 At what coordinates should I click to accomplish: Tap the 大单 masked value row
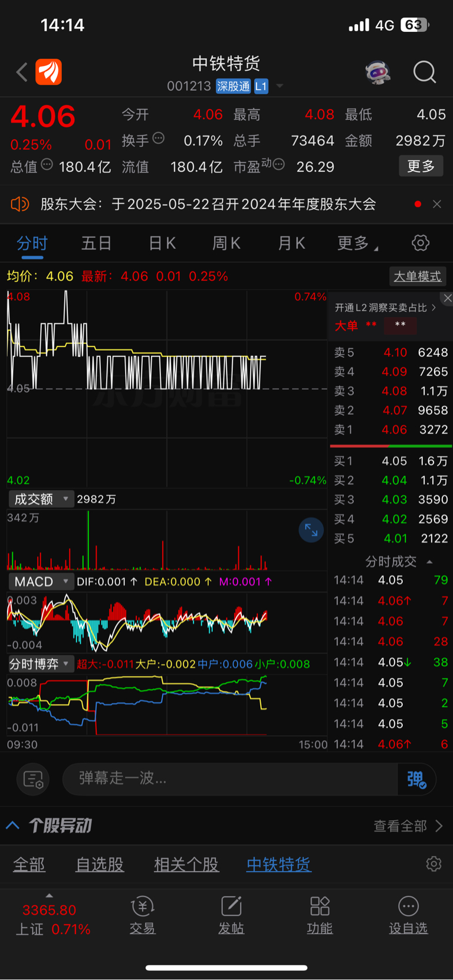[376, 325]
